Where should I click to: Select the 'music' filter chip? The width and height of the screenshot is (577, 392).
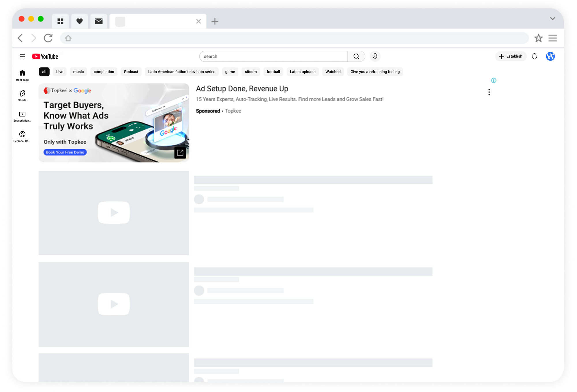point(78,72)
